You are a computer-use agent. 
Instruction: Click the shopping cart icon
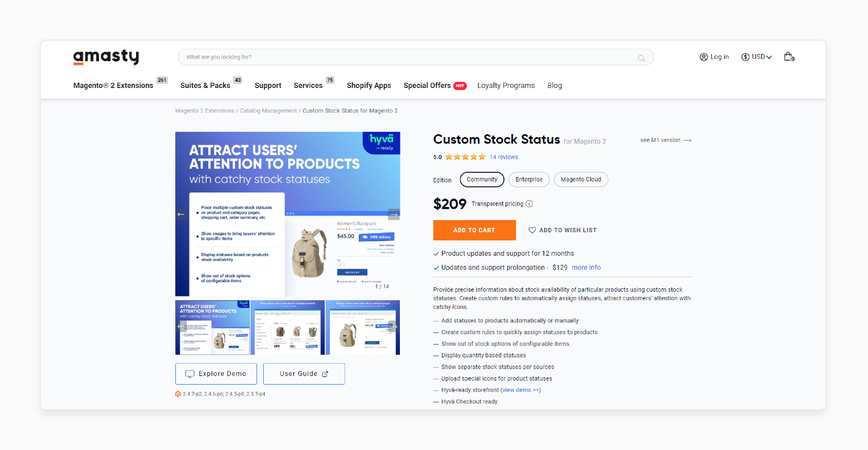pos(789,56)
